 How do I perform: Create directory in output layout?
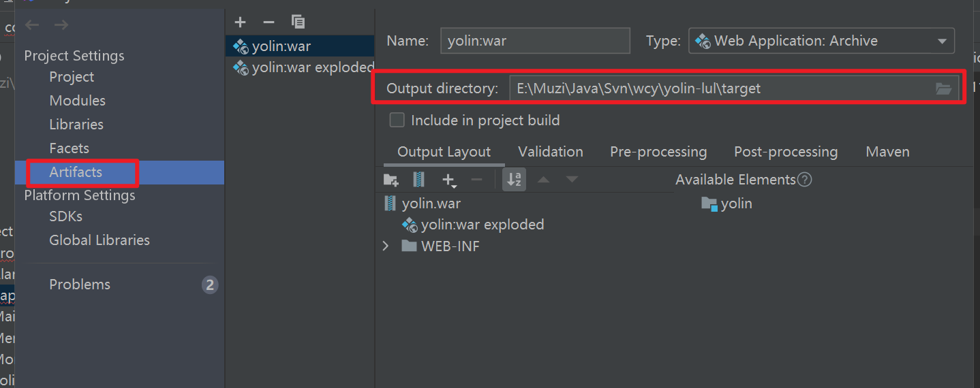(391, 180)
